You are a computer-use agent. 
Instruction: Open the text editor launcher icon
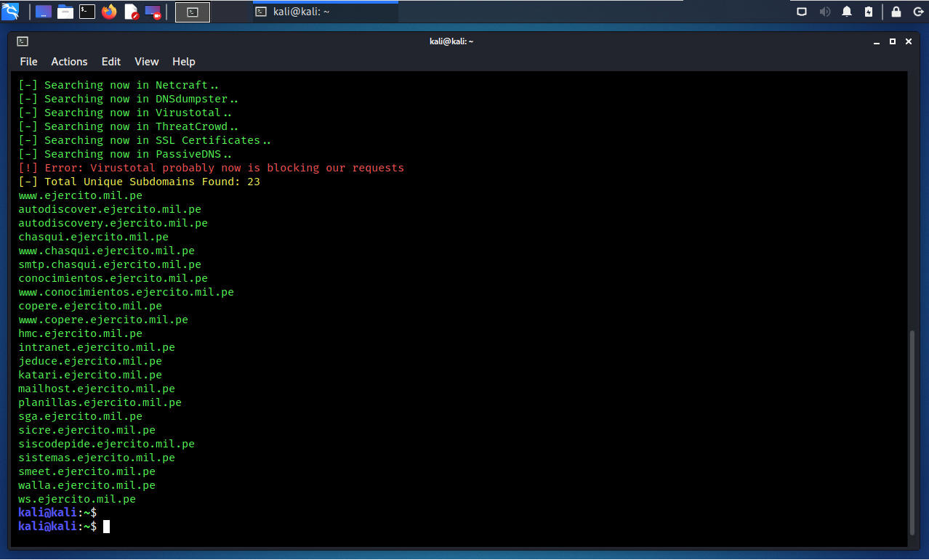coord(131,12)
